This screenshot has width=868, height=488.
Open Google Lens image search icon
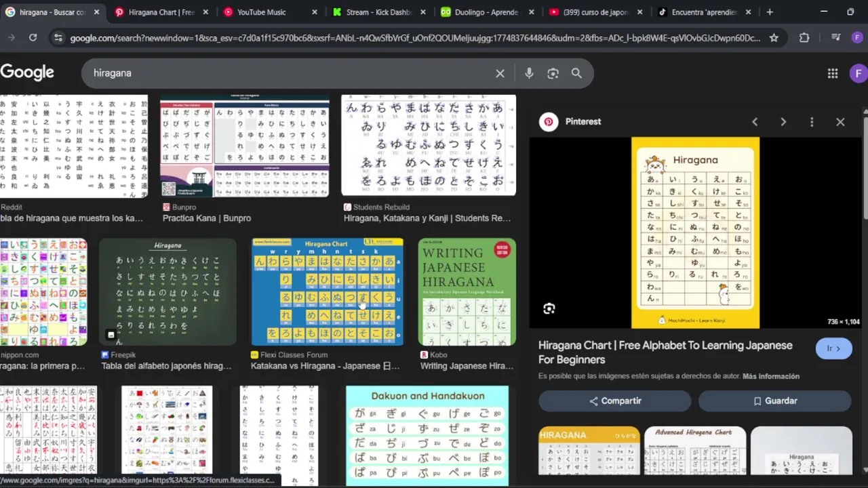point(553,73)
